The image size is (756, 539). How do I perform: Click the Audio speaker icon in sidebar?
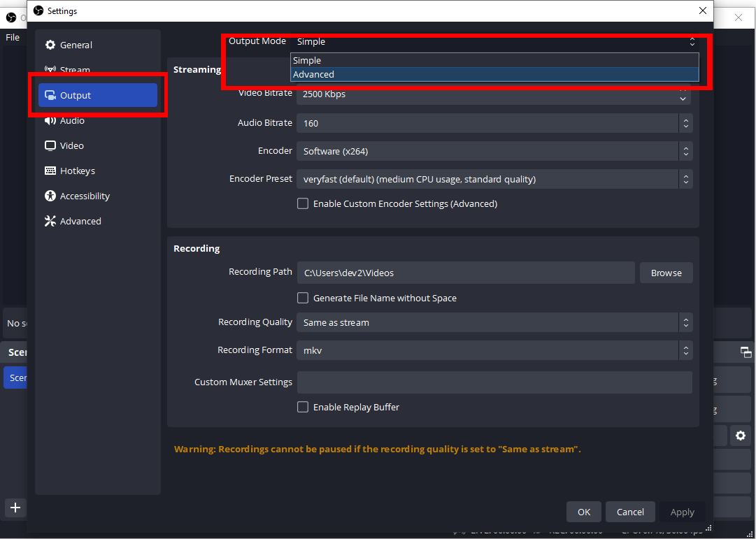(50, 121)
